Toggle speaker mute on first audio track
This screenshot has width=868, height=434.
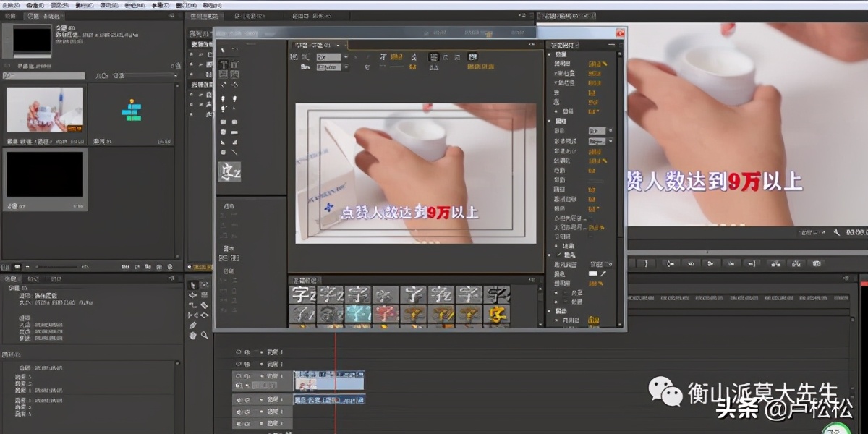(239, 399)
